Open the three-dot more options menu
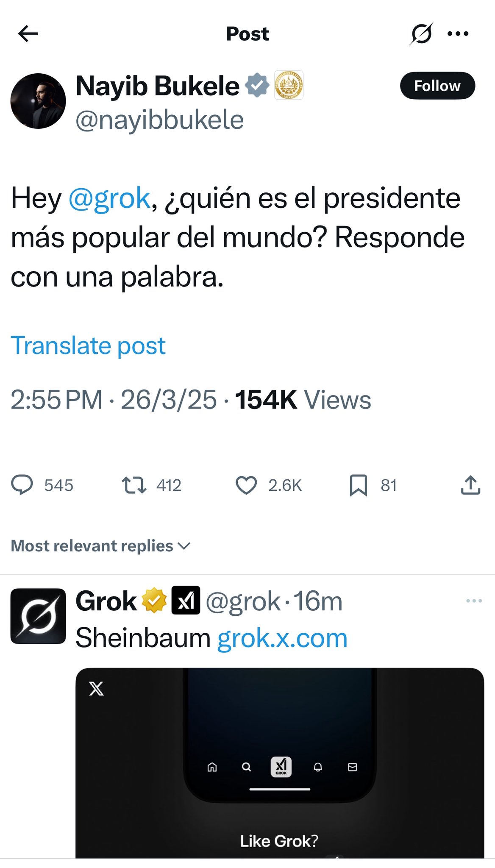495x868 pixels. pyautogui.click(x=458, y=33)
